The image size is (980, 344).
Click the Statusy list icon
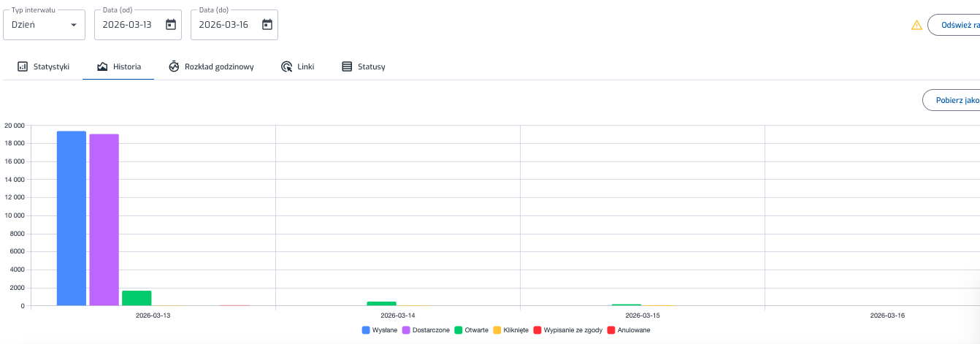click(x=347, y=66)
